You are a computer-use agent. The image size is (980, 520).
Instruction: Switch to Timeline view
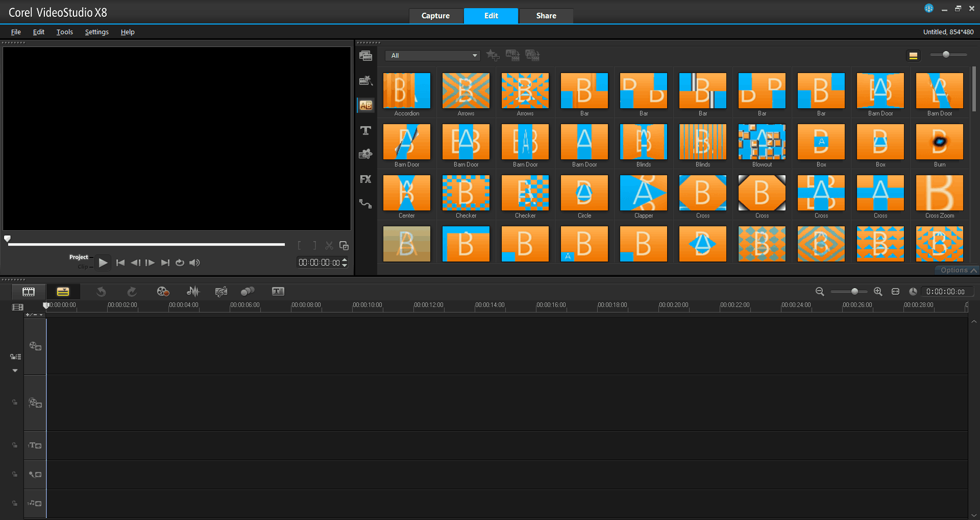click(x=63, y=292)
